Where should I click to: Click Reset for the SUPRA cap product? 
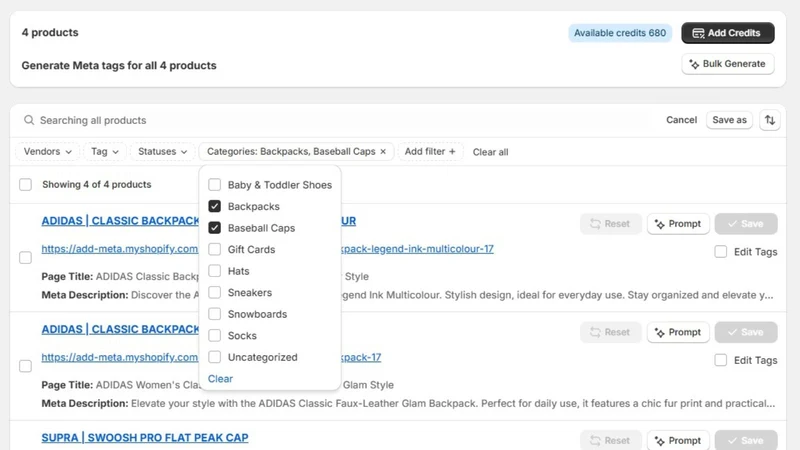(x=610, y=440)
